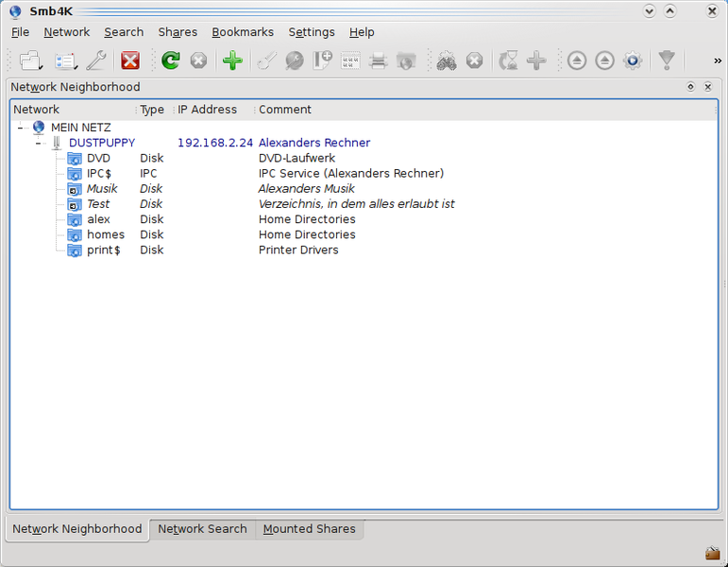This screenshot has width=728, height=567.
Task: Click the red X quit icon
Action: click(x=130, y=60)
